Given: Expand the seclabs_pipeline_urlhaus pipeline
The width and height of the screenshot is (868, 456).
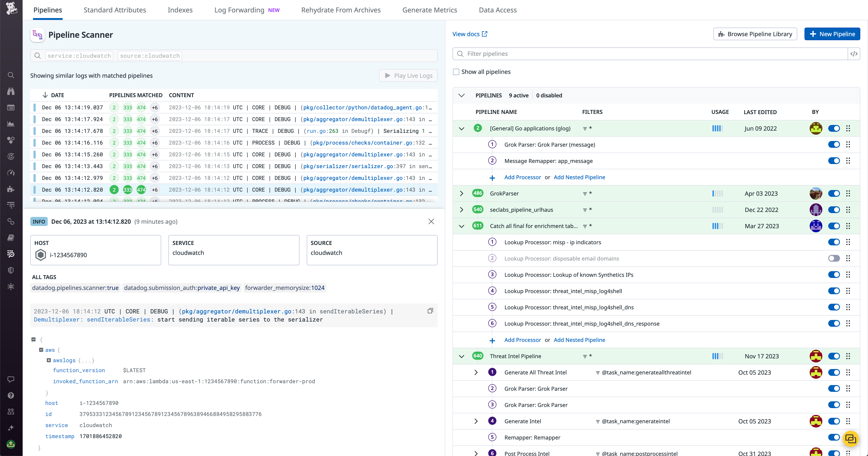Looking at the screenshot, I should [x=462, y=209].
